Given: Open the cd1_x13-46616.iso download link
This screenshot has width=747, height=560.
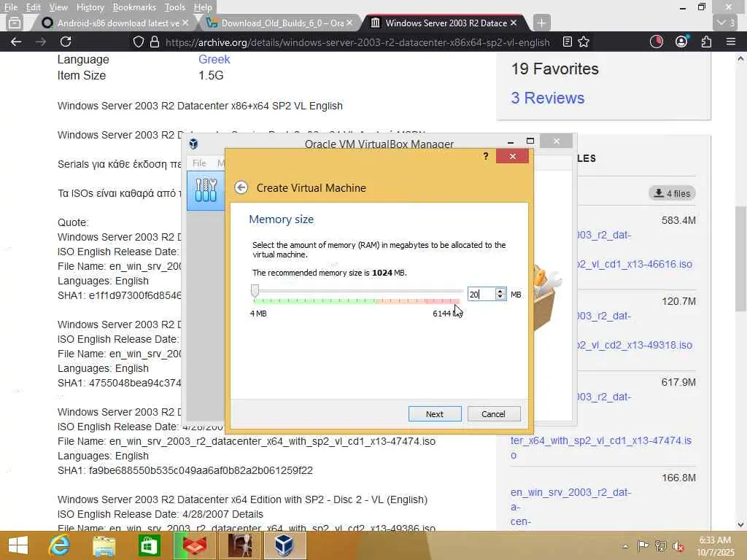Looking at the screenshot, I should click(x=635, y=264).
